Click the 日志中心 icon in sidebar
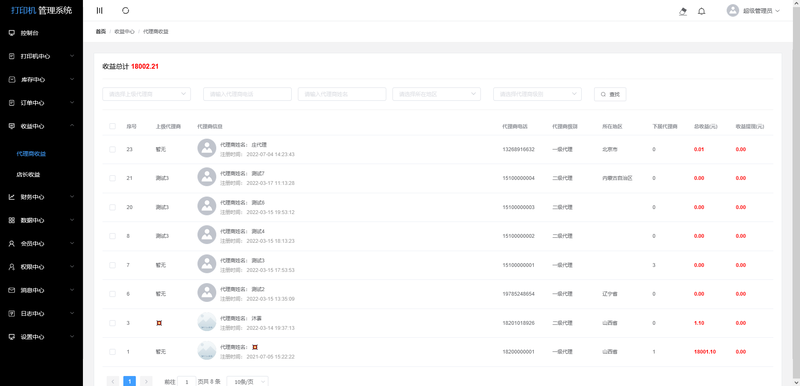The height and width of the screenshot is (386, 800). tap(12, 314)
